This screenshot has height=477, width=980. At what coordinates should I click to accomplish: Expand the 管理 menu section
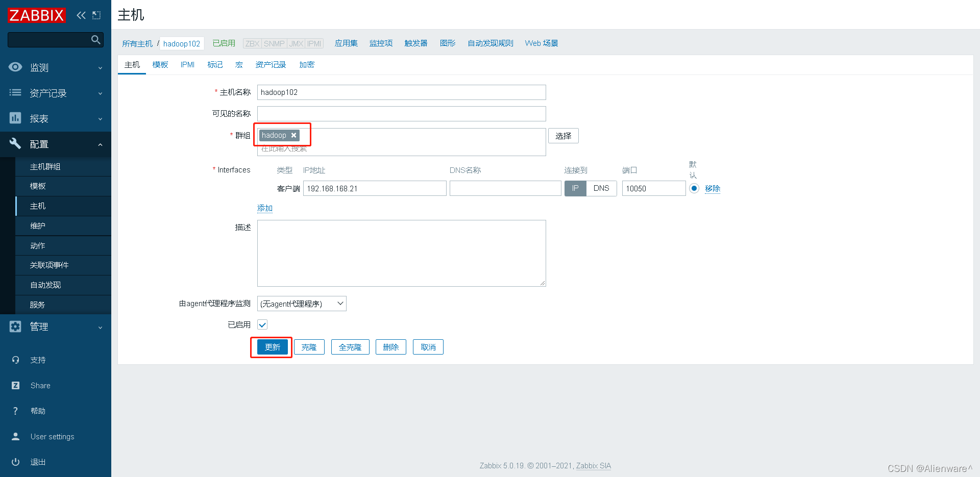(56, 327)
